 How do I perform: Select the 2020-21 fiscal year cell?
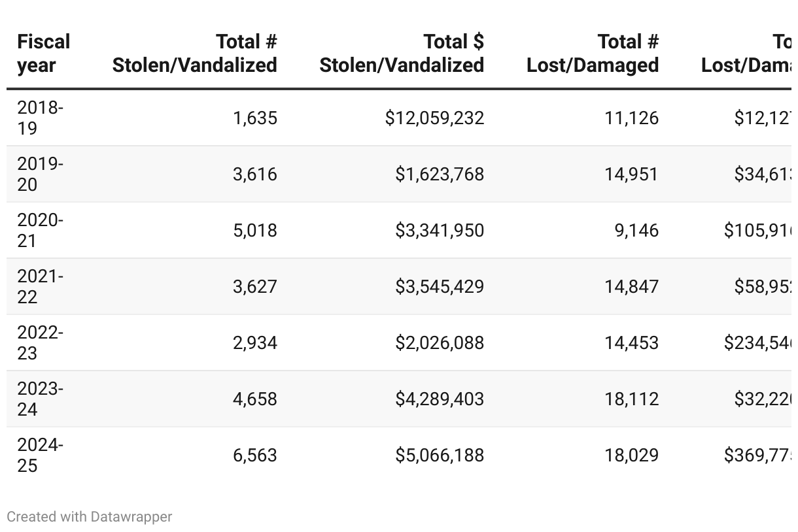(41, 230)
